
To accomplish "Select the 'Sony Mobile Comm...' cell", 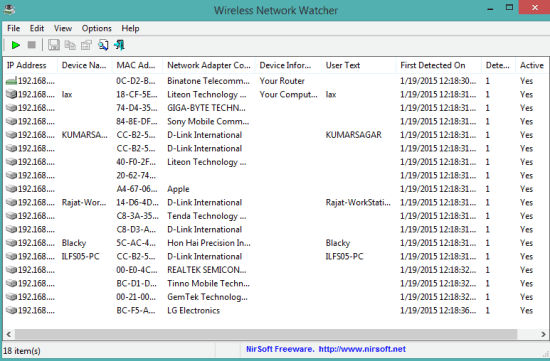I will coord(208,121).
